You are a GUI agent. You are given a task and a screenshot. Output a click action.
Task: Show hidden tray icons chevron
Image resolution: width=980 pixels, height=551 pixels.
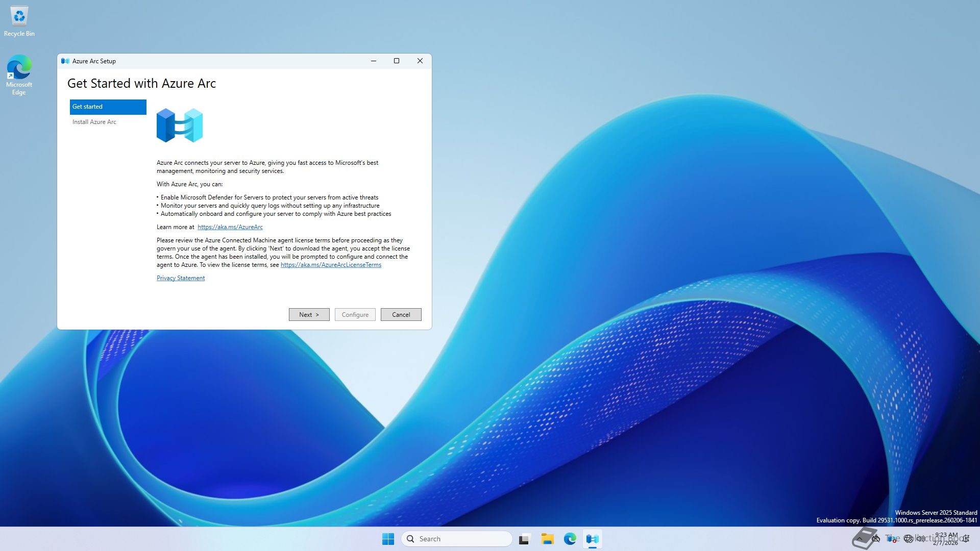(x=860, y=539)
